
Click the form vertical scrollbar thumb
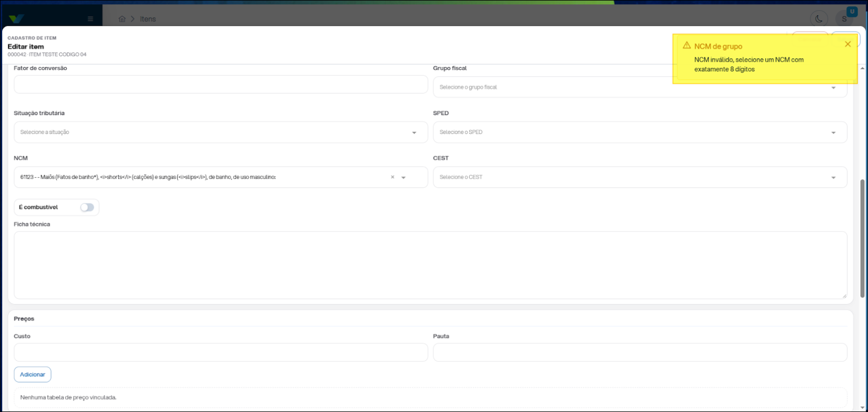pos(863,238)
